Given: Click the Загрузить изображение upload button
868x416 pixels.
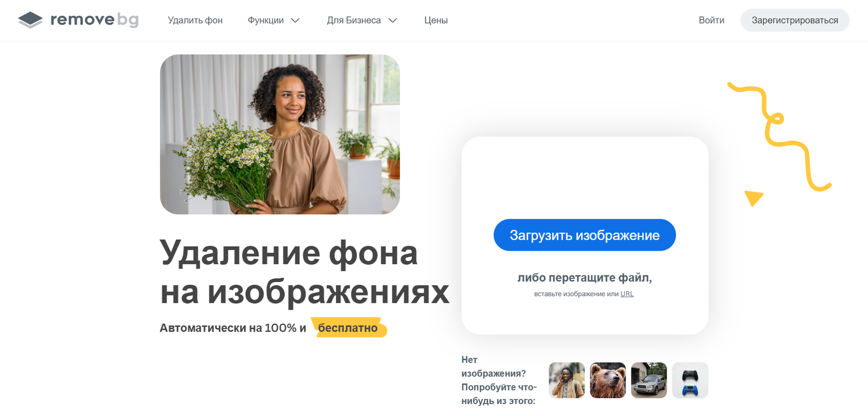Looking at the screenshot, I should 584,235.
